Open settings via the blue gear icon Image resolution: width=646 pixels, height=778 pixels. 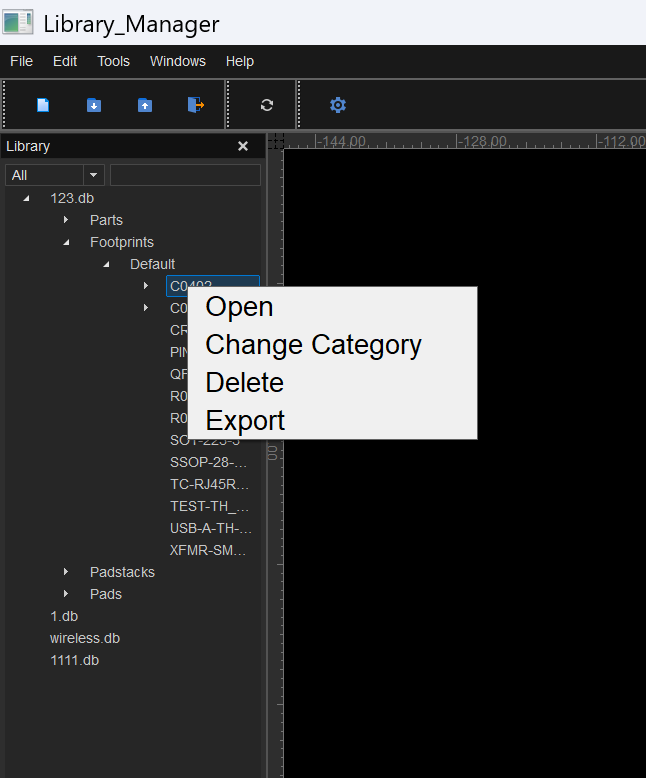(338, 105)
